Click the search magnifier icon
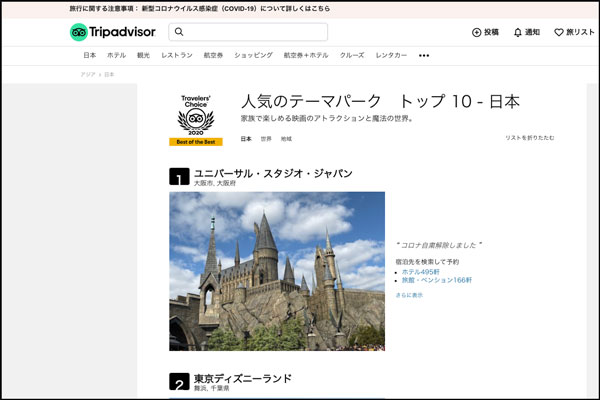The width and height of the screenshot is (600, 400). (179, 32)
